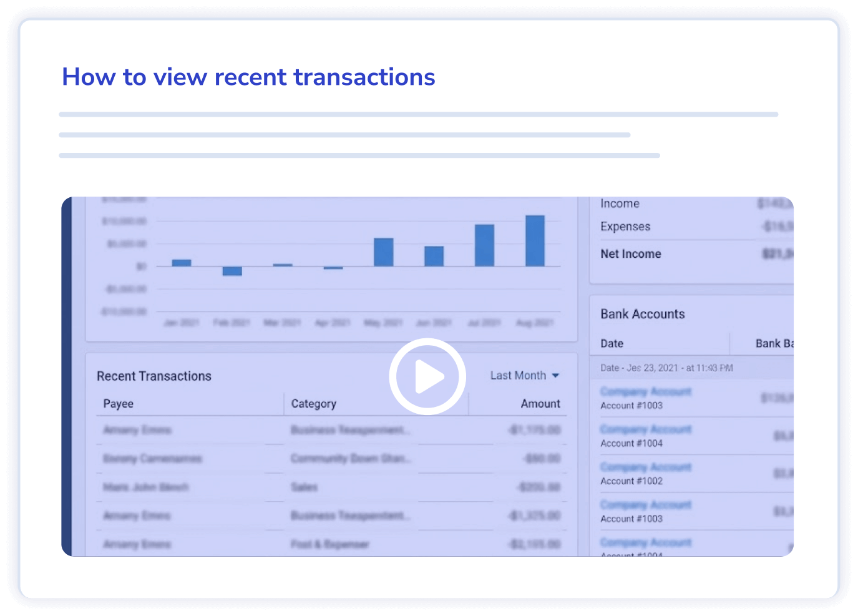Click the Amount column header
This screenshot has width=858, height=616.
tap(540, 404)
